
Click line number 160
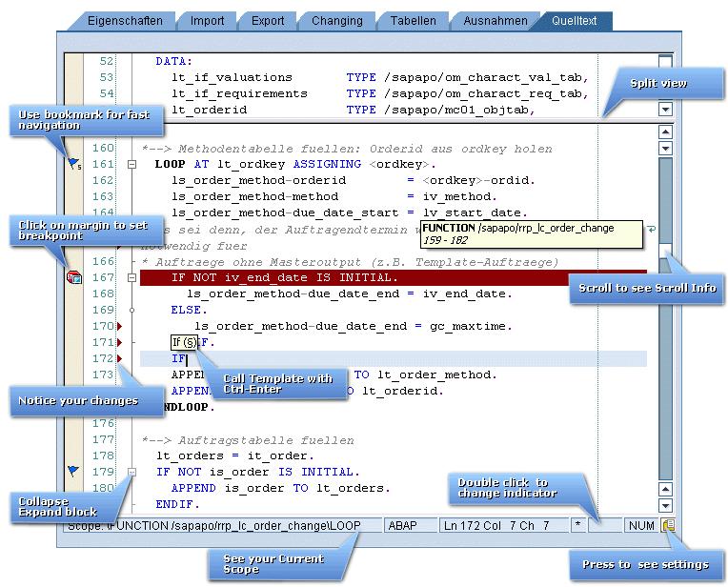(x=103, y=148)
